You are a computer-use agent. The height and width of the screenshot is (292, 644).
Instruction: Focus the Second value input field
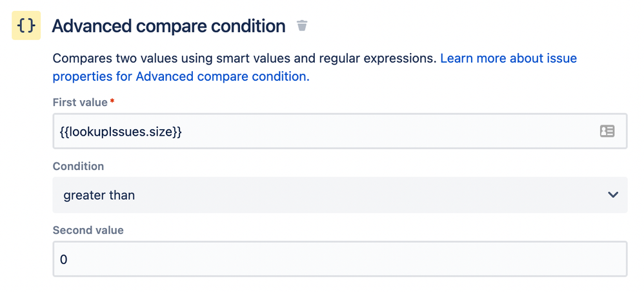point(339,259)
